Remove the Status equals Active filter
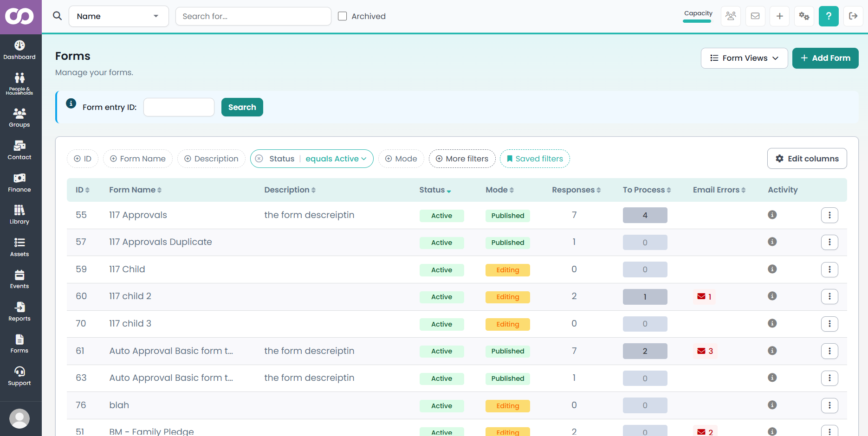 (259, 159)
